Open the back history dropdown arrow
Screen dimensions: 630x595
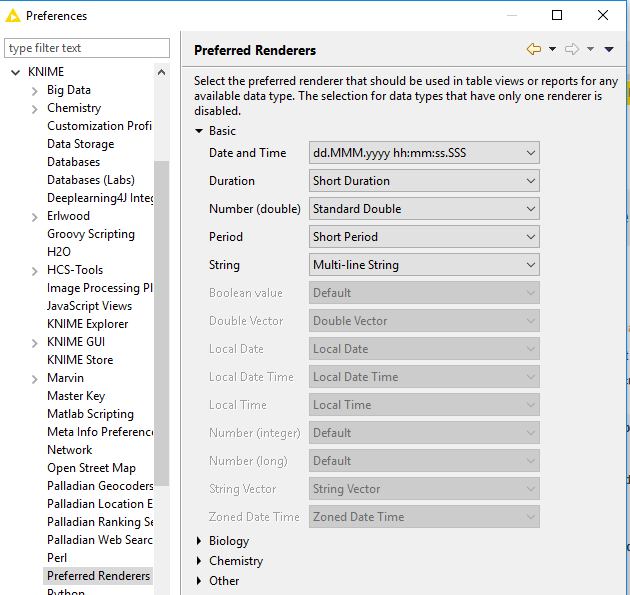551,49
